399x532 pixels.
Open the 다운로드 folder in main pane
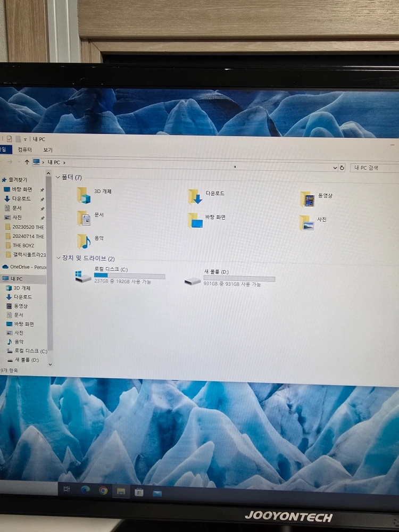[196, 197]
